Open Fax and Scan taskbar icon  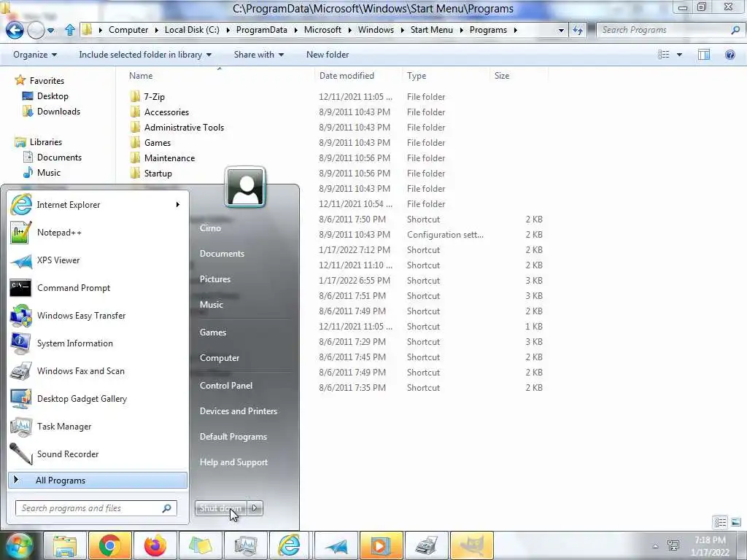coord(426,545)
